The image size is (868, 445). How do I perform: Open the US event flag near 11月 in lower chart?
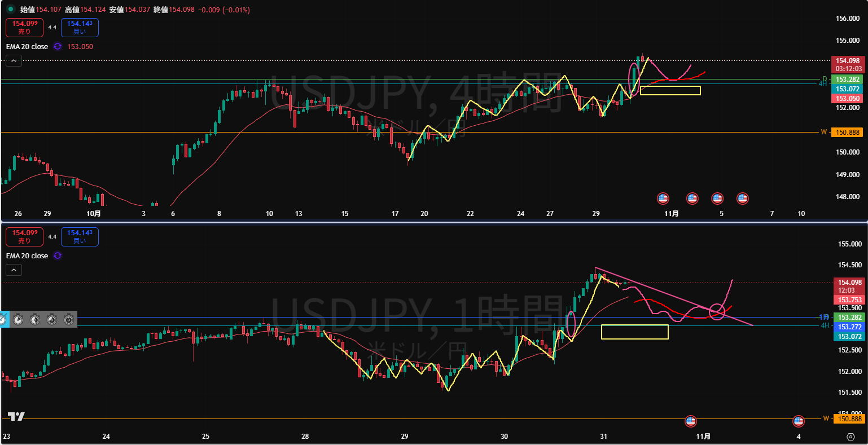tap(690, 421)
